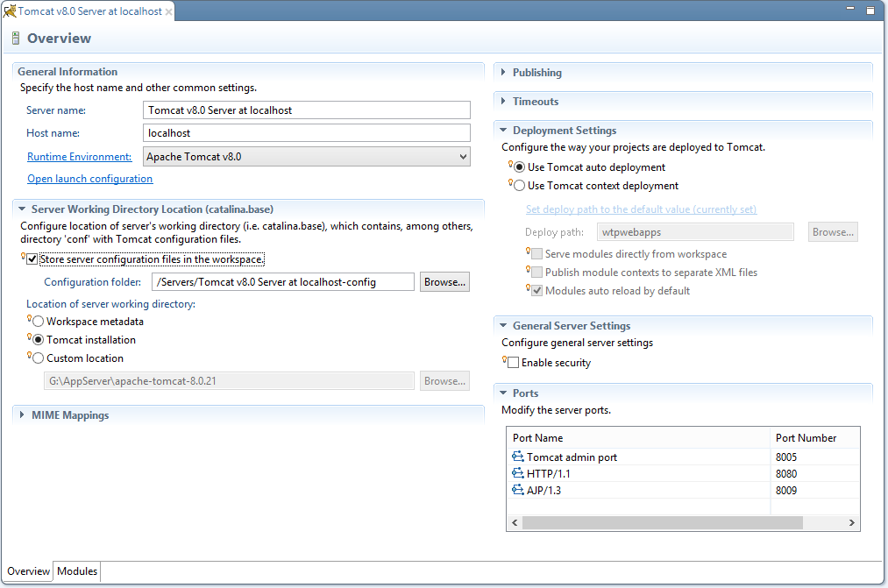Click the Deploy path text field
The height and width of the screenshot is (588, 888).
pyautogui.click(x=695, y=232)
